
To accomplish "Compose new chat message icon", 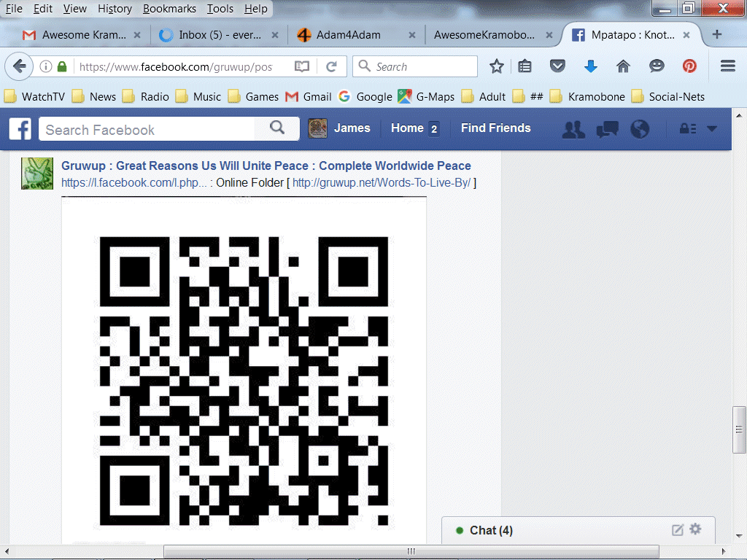I will click(678, 530).
